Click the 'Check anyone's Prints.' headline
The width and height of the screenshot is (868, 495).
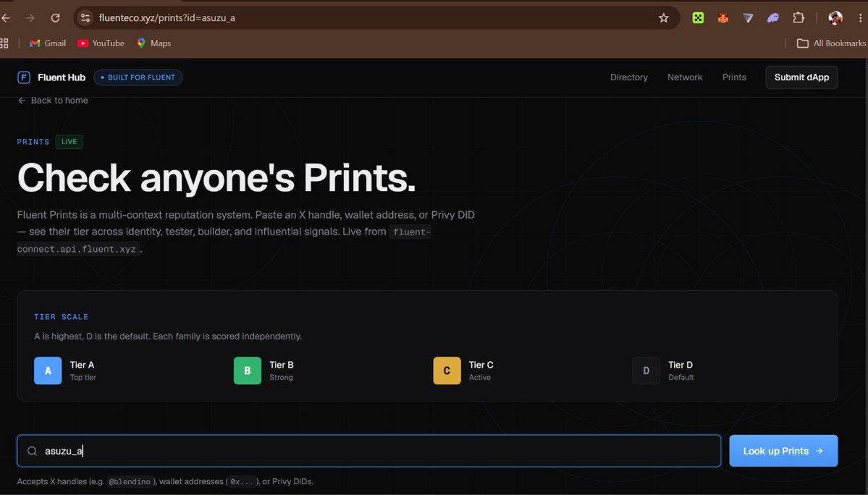(x=216, y=178)
